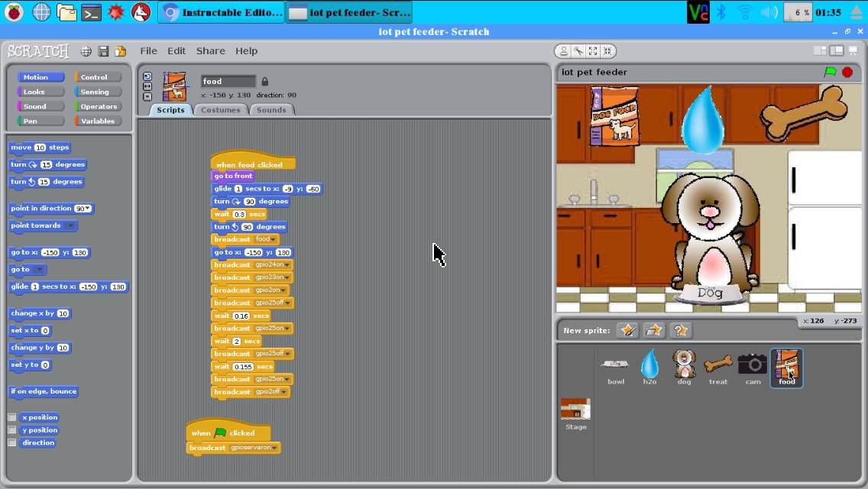
Task: Select the Scripts tab
Action: tap(170, 110)
